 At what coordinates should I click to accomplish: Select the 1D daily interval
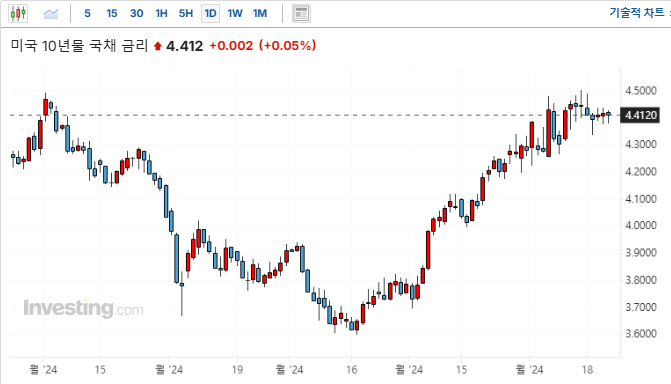pos(210,14)
